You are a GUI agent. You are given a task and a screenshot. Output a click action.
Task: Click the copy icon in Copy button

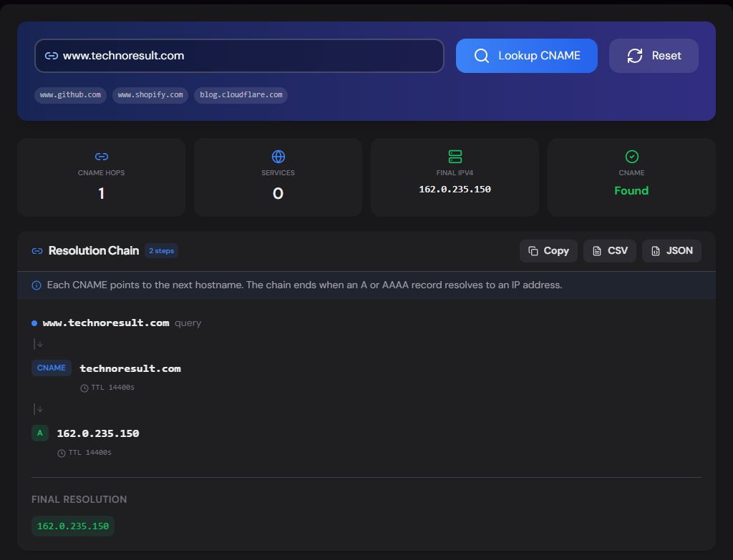coord(533,251)
